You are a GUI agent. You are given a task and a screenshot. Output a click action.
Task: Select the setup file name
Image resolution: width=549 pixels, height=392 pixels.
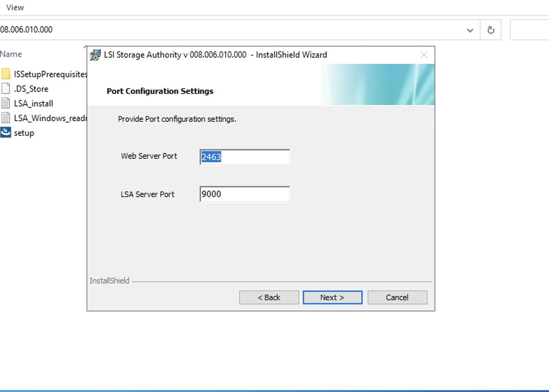pos(24,133)
